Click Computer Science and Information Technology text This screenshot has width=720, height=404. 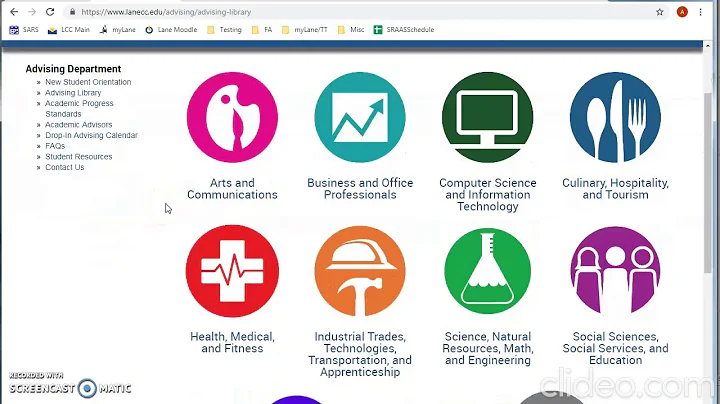coord(488,195)
